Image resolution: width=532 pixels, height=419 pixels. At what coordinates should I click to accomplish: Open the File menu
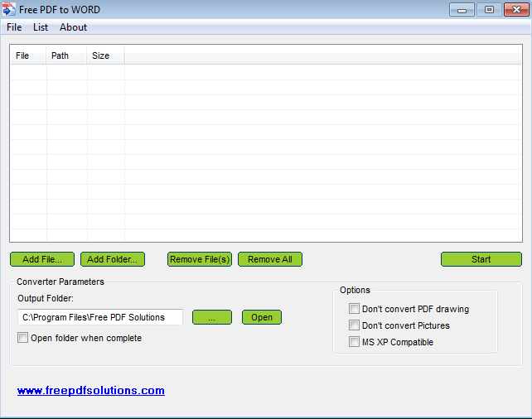coord(14,27)
